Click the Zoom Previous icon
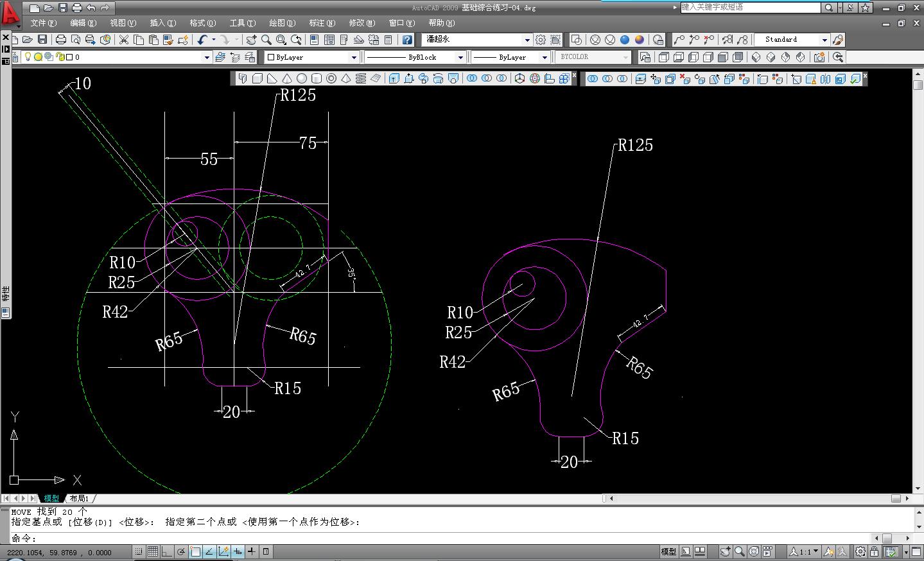This screenshot has width=924, height=561. coord(296,40)
